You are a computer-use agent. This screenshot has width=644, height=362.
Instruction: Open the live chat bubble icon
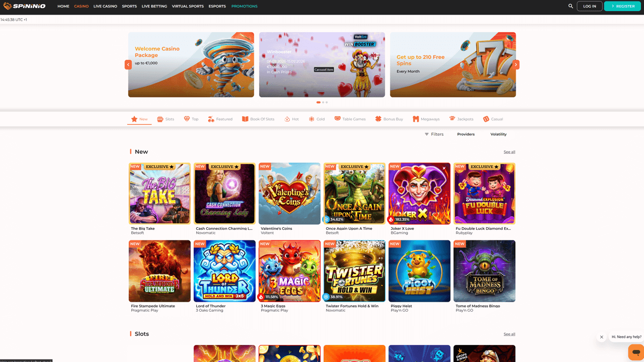[636, 352]
